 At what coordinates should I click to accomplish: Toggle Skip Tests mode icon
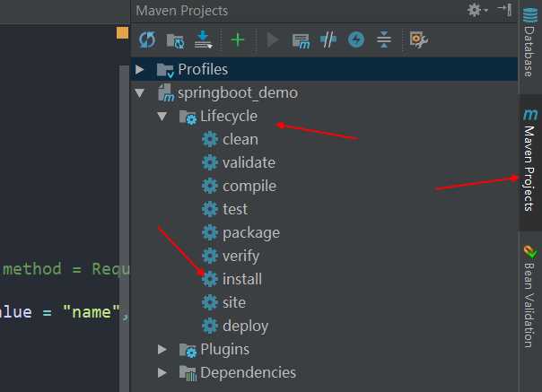[356, 39]
